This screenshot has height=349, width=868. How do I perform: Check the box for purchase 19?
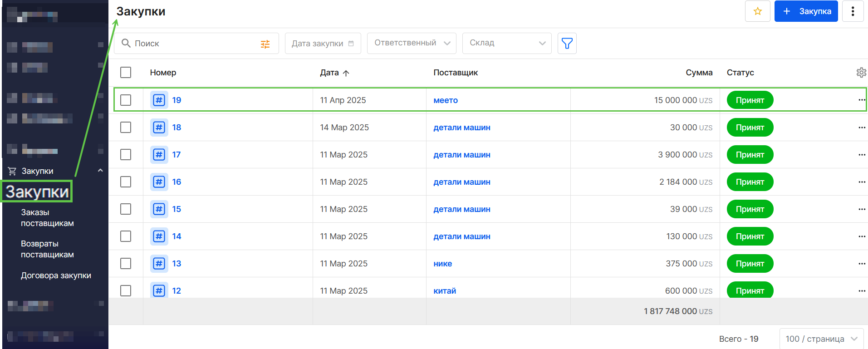(126, 100)
